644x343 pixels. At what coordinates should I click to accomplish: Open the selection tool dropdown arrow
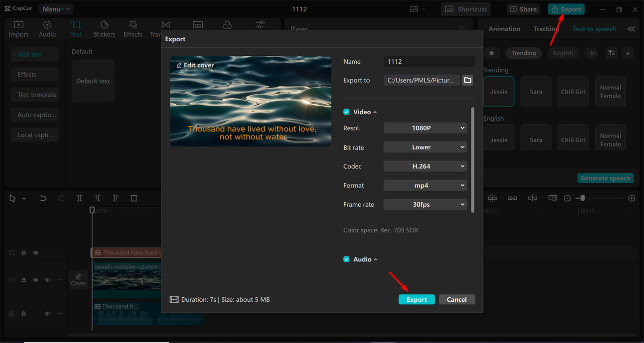tap(24, 199)
